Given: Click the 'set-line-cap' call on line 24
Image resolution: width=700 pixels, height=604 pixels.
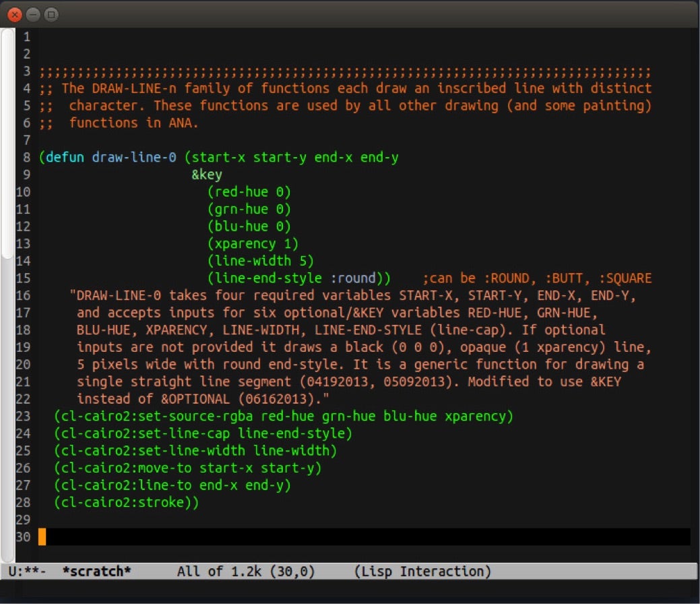Looking at the screenshot, I should tap(184, 434).
